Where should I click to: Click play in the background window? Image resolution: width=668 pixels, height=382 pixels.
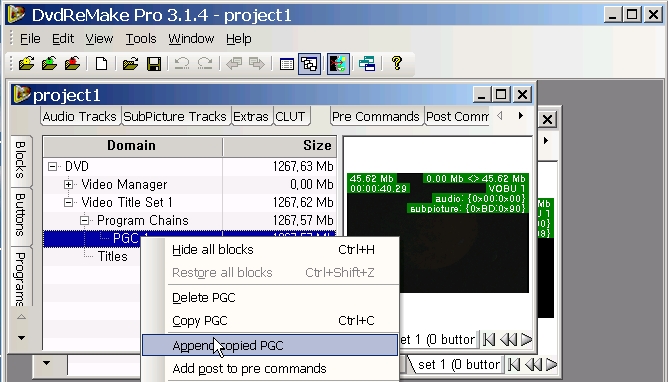(x=552, y=365)
